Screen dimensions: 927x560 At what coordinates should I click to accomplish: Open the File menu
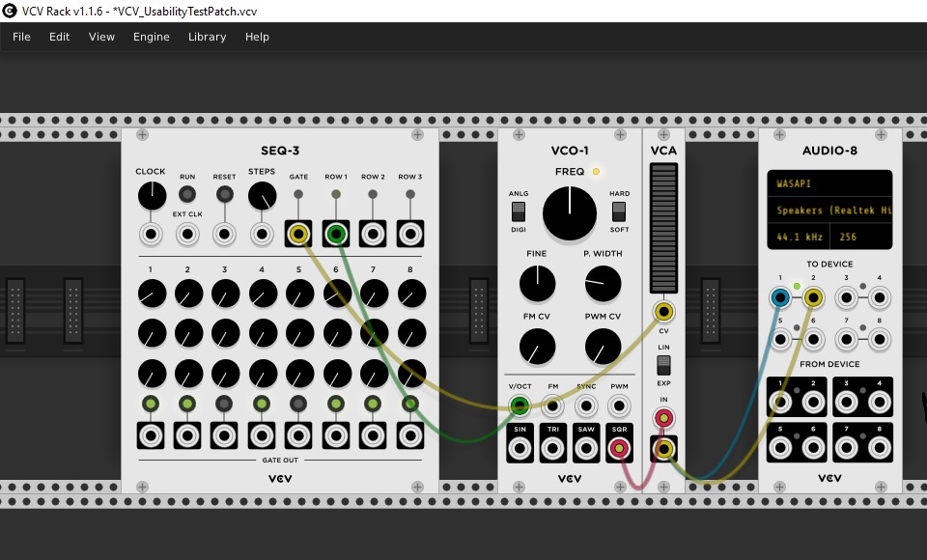coord(21,37)
